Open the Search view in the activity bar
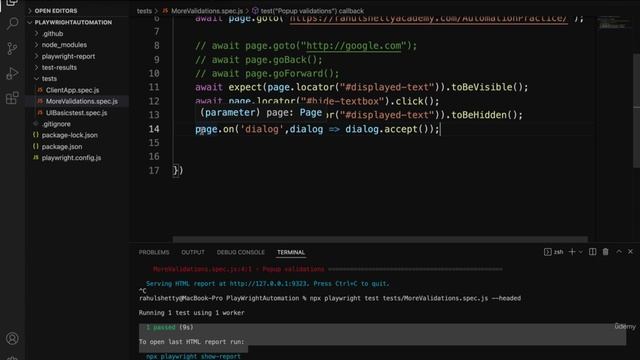 (12, 23)
